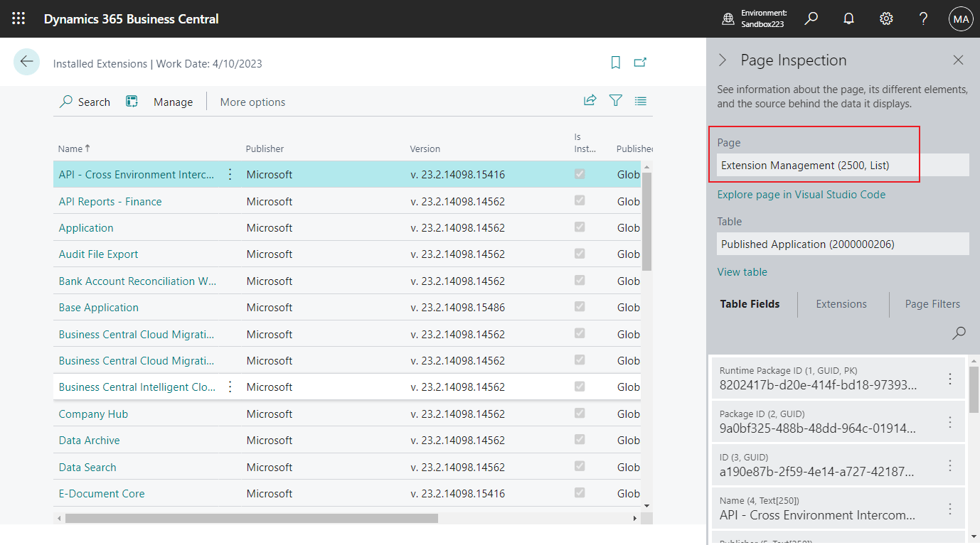This screenshot has width=980, height=545.
Task: Click the View table link
Action: [x=742, y=271]
